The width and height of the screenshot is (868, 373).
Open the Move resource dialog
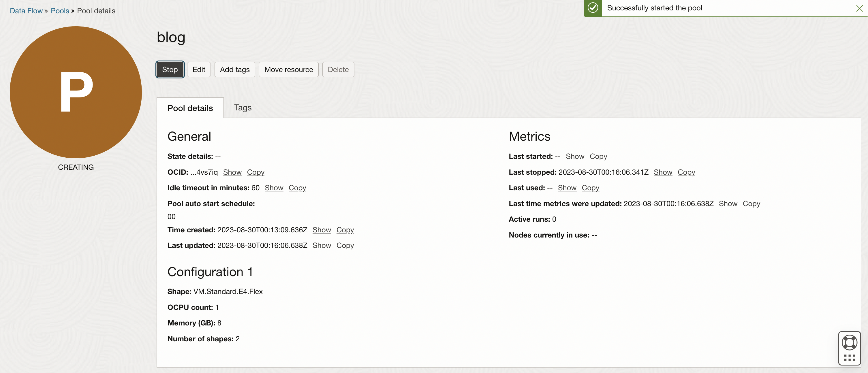point(288,69)
